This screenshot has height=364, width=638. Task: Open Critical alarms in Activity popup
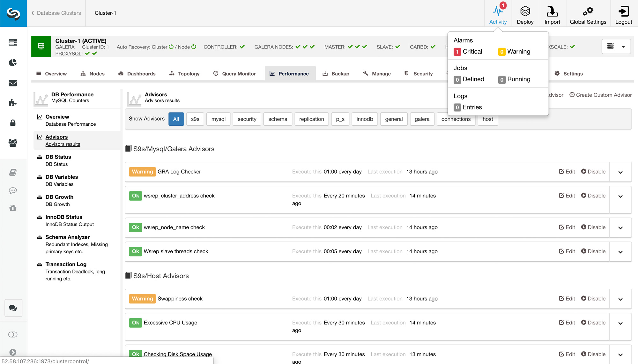click(468, 52)
